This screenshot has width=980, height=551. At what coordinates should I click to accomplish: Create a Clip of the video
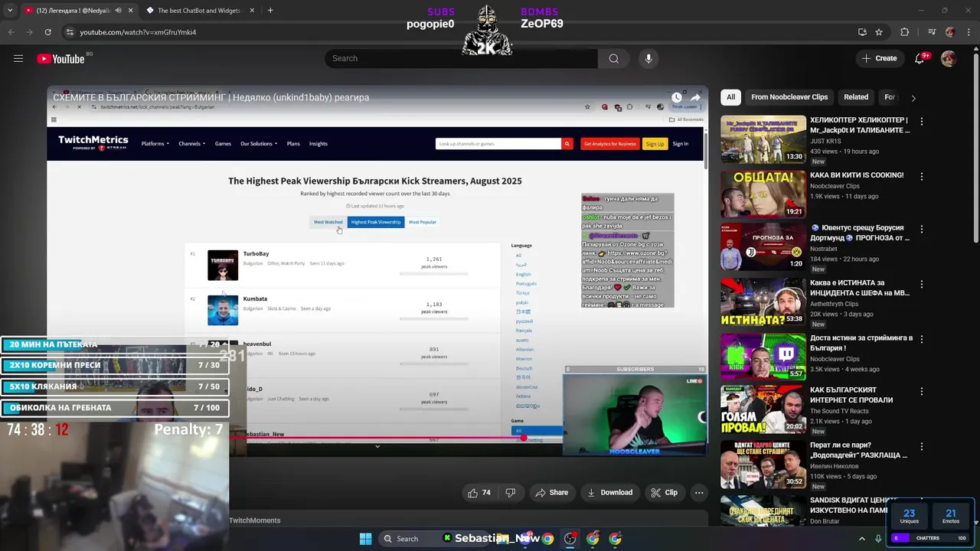pos(664,493)
